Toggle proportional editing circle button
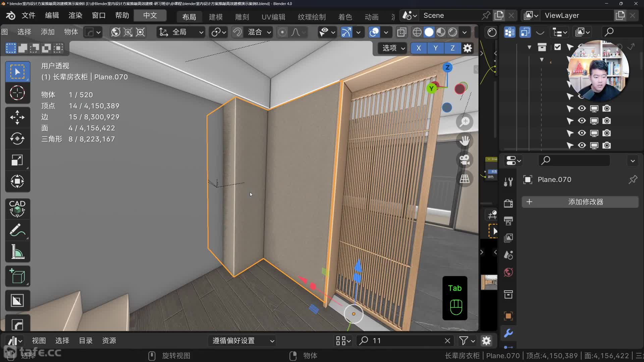The width and height of the screenshot is (644, 362). [282, 32]
